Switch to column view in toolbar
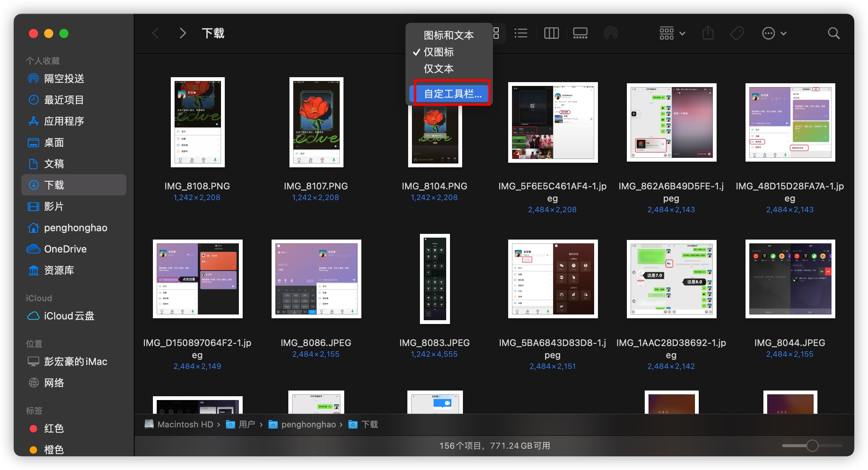The height and width of the screenshot is (470, 868). click(551, 33)
